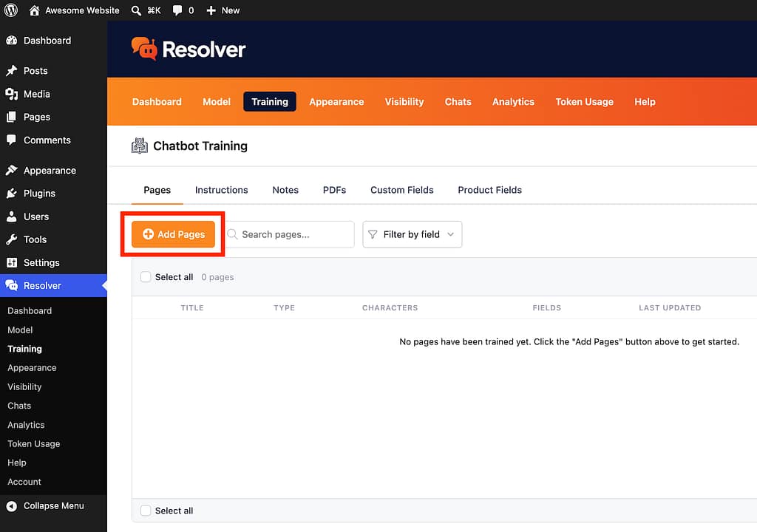Open the Custom Fields tab
This screenshot has width=757, height=532.
click(x=402, y=190)
